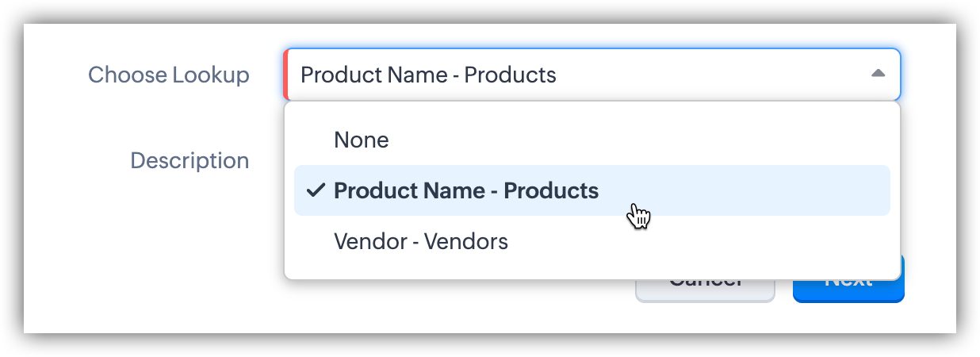Click blank space right of None option
Screen dimensions: 980x357
(634, 140)
